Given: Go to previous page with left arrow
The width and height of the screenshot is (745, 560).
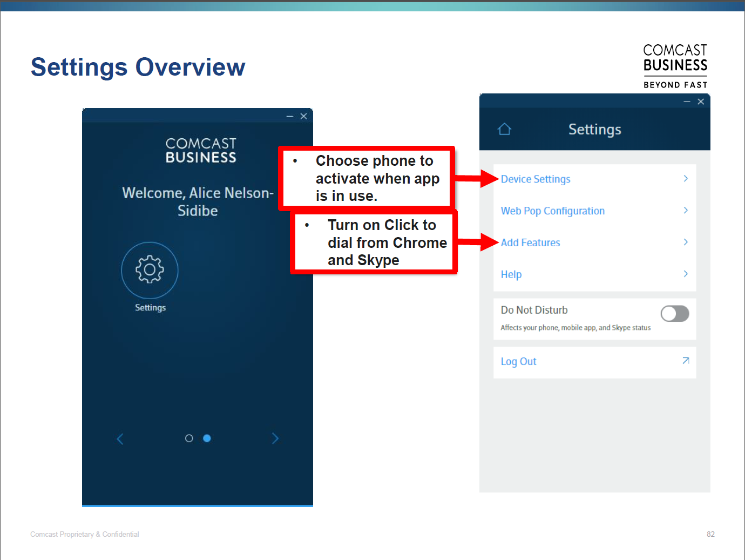Looking at the screenshot, I should pyautogui.click(x=120, y=439).
